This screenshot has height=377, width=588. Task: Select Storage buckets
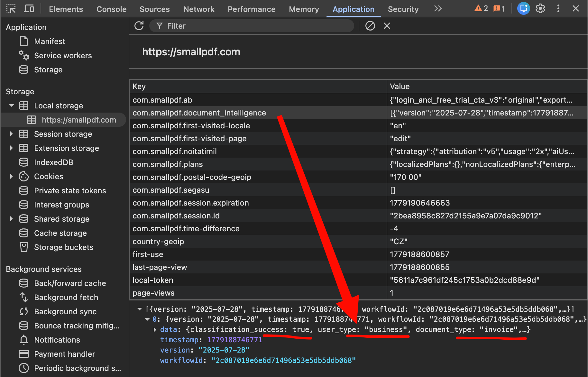63,247
